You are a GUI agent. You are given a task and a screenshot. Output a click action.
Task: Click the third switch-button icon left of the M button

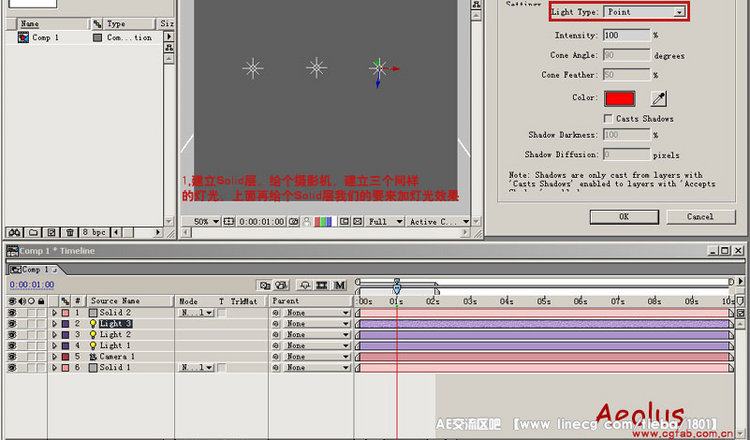pyautogui.click(x=305, y=286)
